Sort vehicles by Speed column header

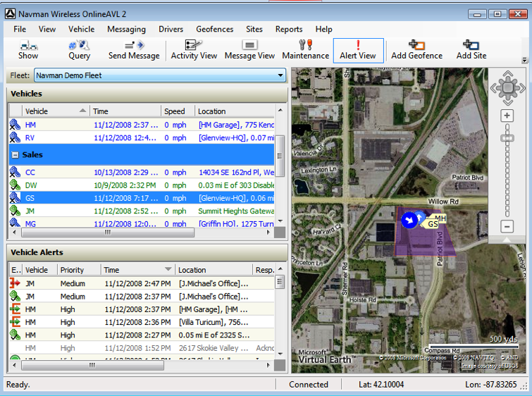tap(178, 111)
